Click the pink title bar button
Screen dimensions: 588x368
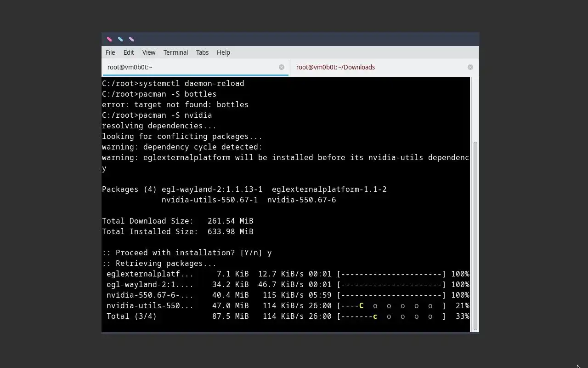coord(109,39)
